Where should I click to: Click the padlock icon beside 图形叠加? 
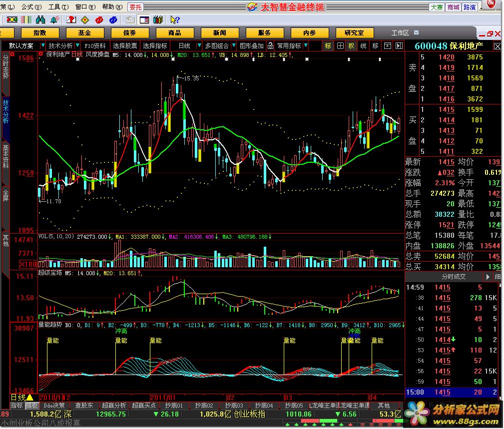271,45
